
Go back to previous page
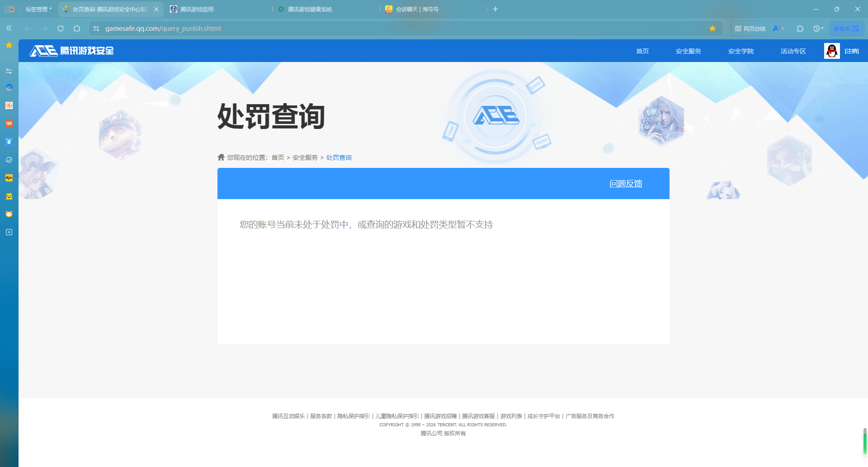pos(28,28)
